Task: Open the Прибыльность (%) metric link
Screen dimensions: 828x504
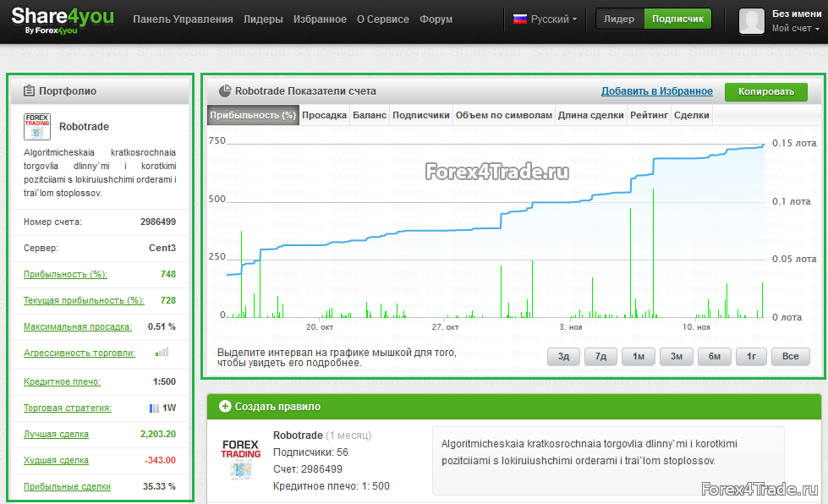Action: [65, 275]
